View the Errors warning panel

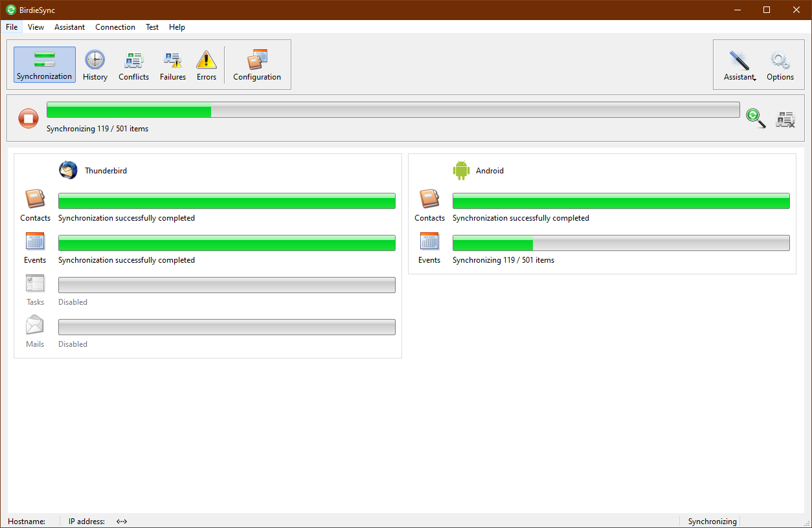(x=207, y=65)
